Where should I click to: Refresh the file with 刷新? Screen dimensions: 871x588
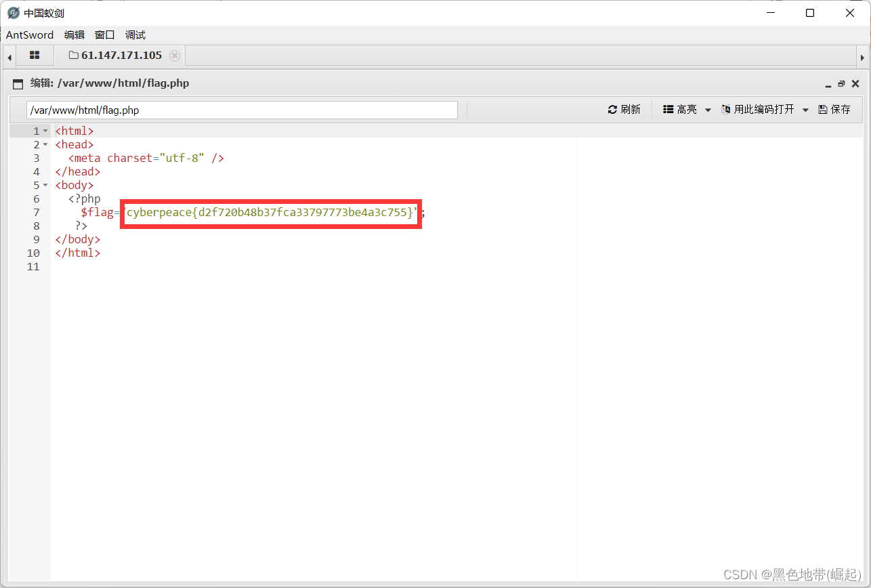(x=624, y=109)
